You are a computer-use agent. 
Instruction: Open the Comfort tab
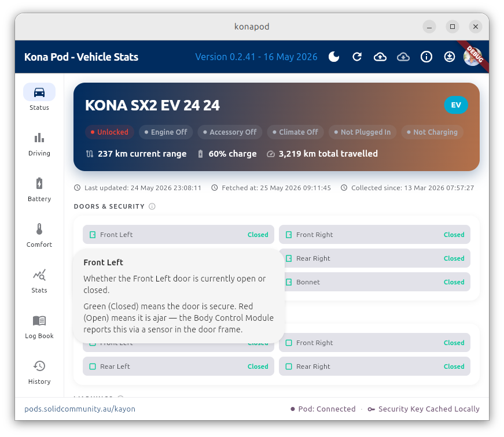[39, 235]
